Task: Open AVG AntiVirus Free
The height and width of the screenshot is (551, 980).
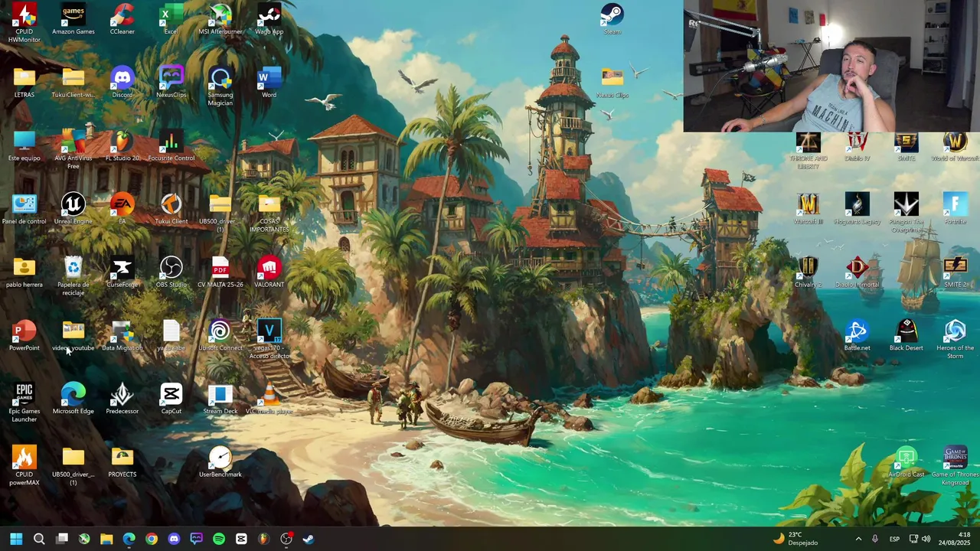Action: [73, 149]
